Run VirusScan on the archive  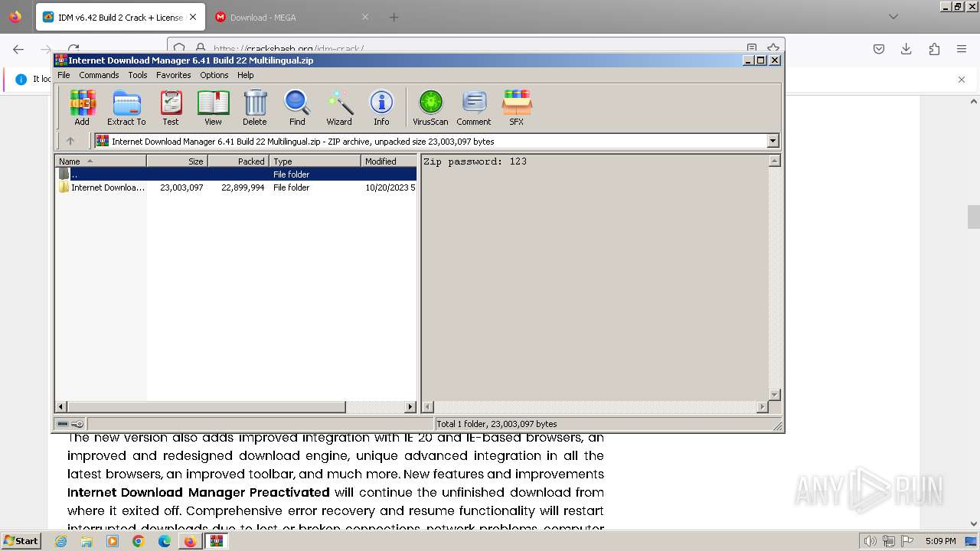(x=430, y=107)
